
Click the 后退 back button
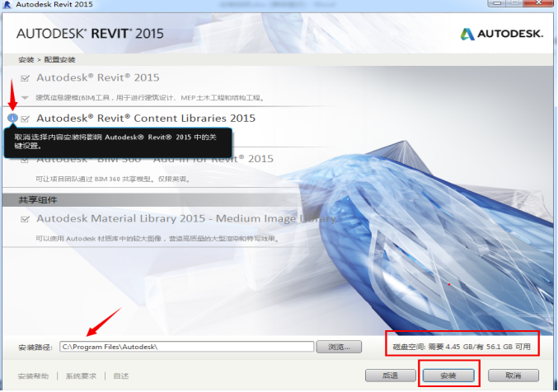tap(391, 376)
